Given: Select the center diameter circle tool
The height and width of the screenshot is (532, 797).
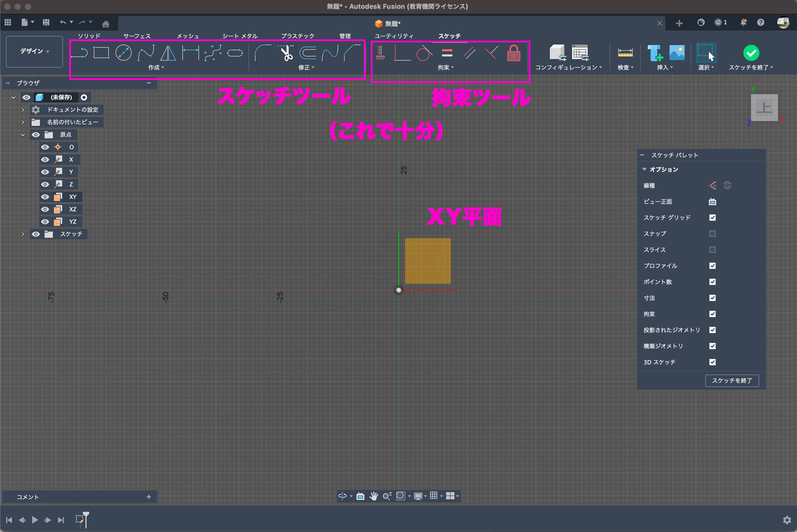Looking at the screenshot, I should click(124, 53).
